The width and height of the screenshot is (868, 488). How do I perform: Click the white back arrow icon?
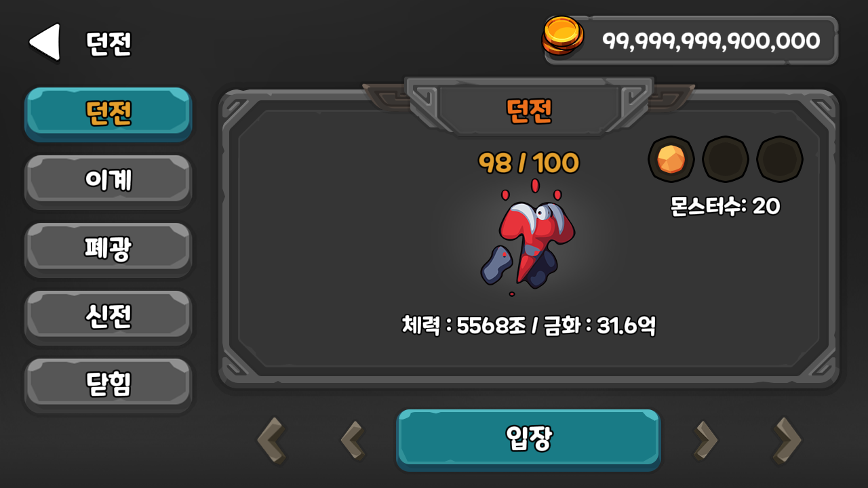[45, 42]
